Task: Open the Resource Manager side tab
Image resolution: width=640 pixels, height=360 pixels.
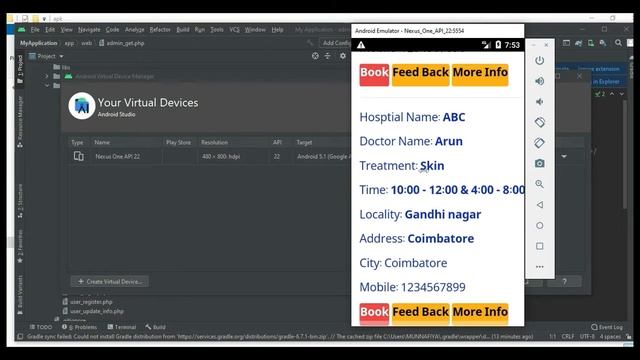Action: (20, 122)
